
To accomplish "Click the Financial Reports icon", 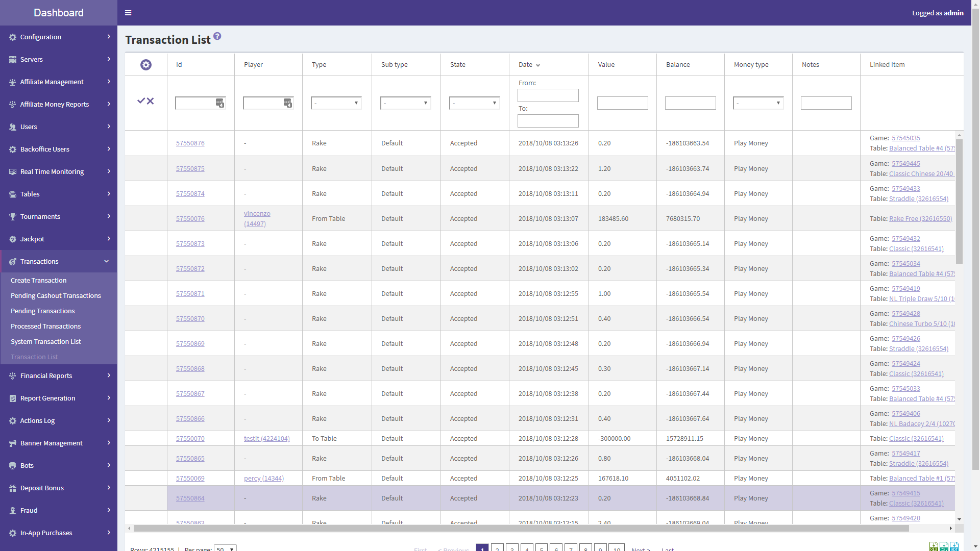I will pos(13,376).
